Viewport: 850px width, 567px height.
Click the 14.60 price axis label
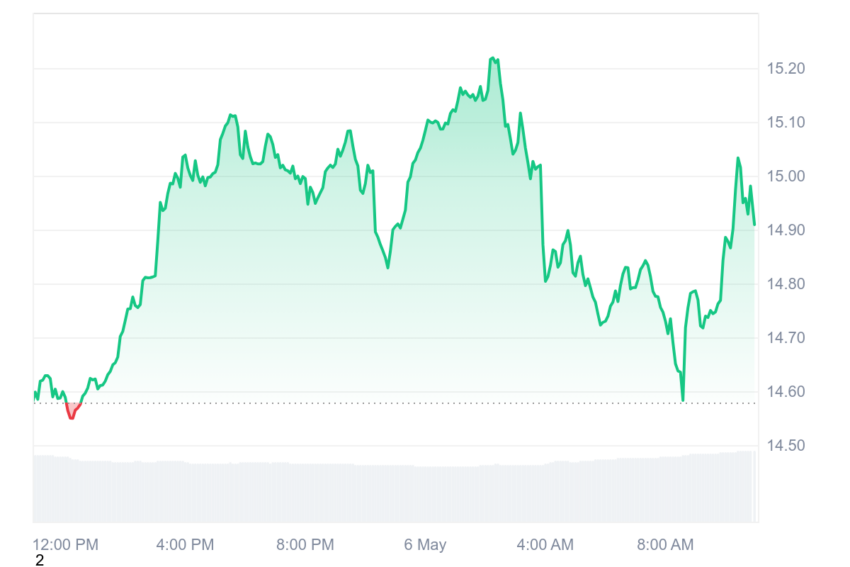[785, 391]
